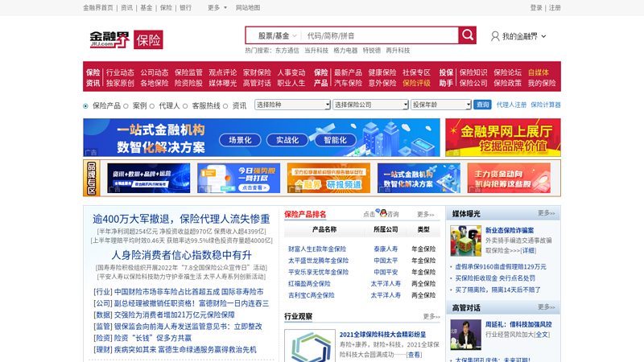The image size is (644, 362).
Task: Open 新业态保险诈骗案 article
Action: tap(510, 230)
